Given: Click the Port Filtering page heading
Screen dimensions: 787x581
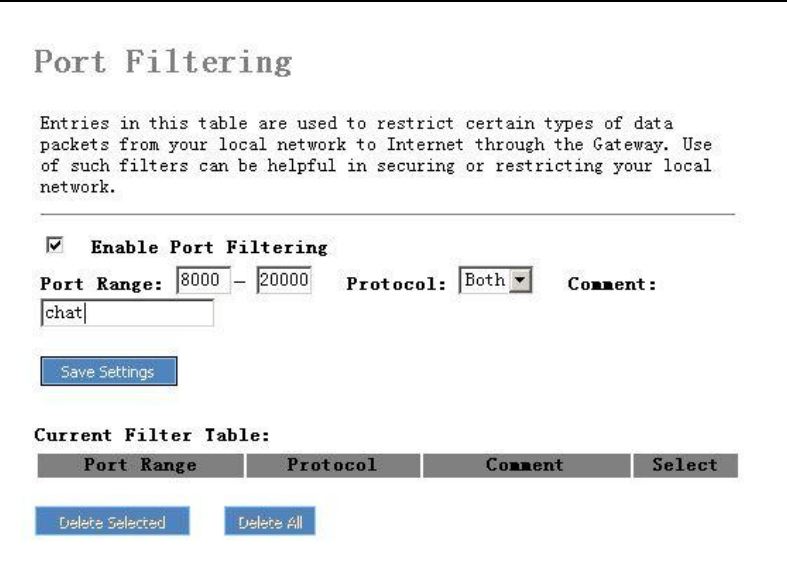Looking at the screenshot, I should pyautogui.click(x=163, y=63).
